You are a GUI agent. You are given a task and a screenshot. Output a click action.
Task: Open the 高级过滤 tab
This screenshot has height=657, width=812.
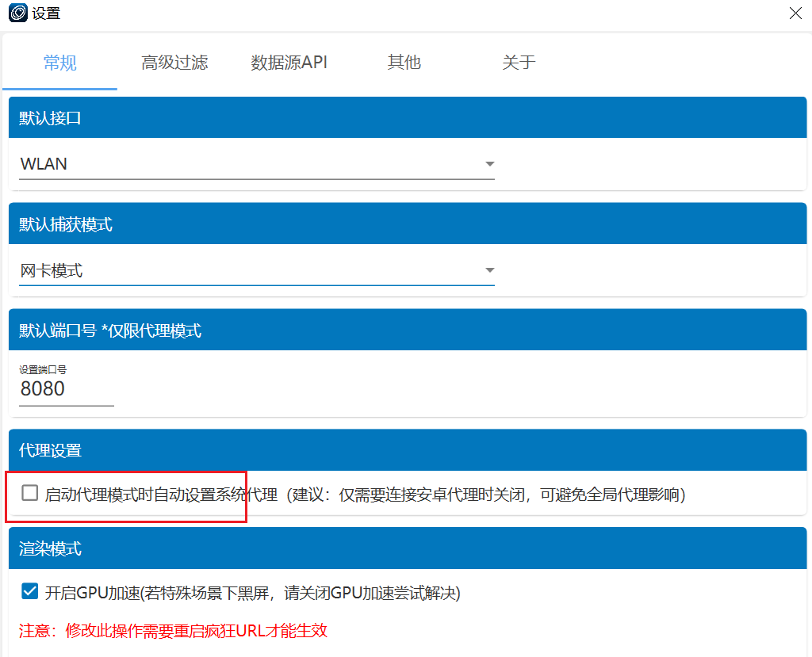click(x=174, y=63)
